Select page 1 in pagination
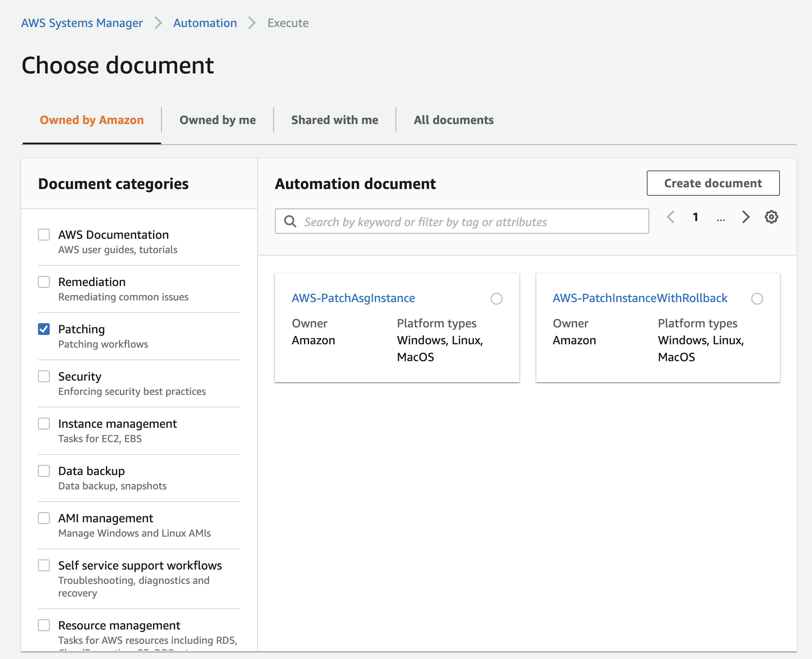 695,217
